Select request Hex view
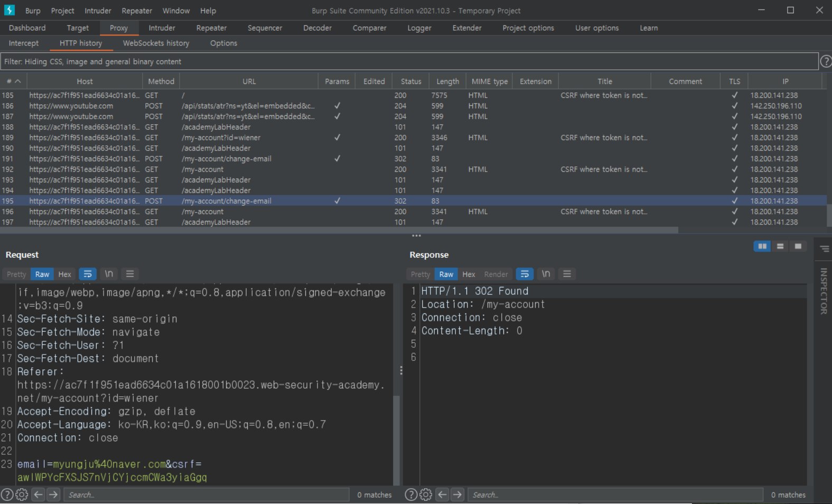This screenshot has height=504, width=832. click(x=64, y=274)
